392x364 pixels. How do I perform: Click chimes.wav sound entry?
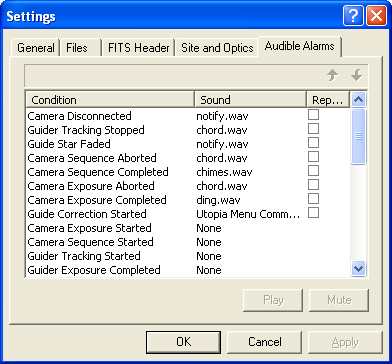(224, 172)
